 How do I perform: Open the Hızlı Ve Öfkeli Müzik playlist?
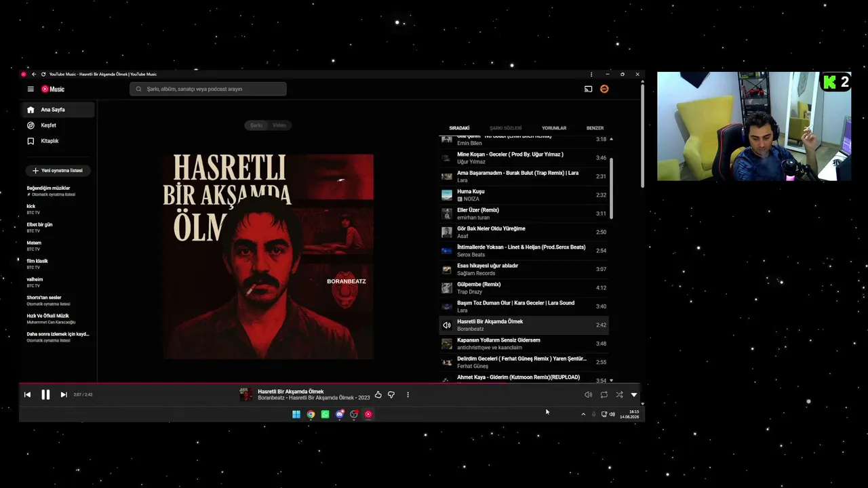tap(58, 319)
